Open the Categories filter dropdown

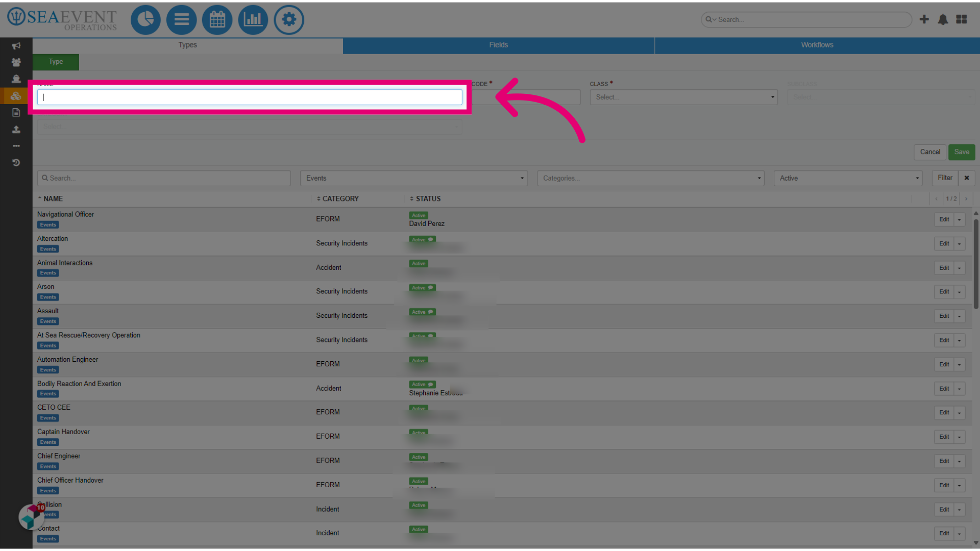coord(651,178)
